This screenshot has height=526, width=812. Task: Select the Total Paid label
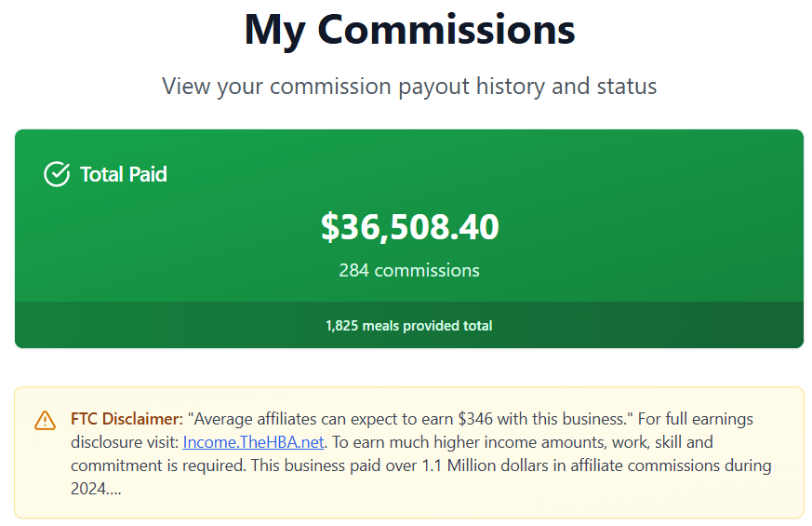124,174
